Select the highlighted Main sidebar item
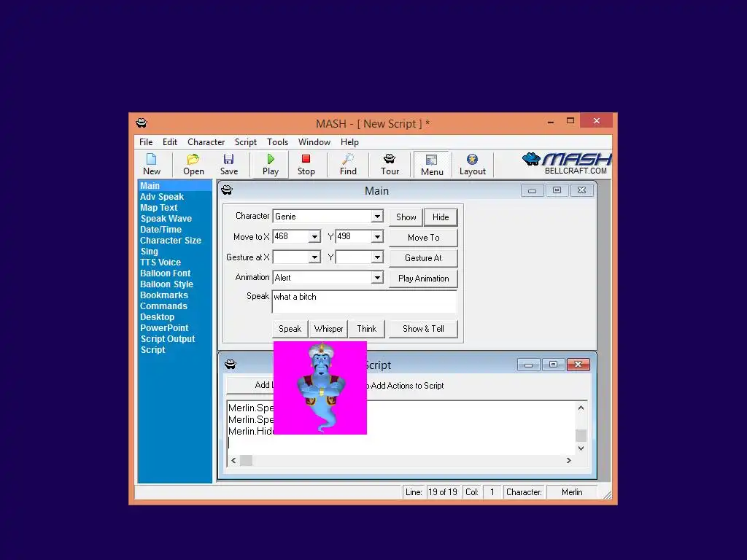The width and height of the screenshot is (747, 560). click(175, 186)
